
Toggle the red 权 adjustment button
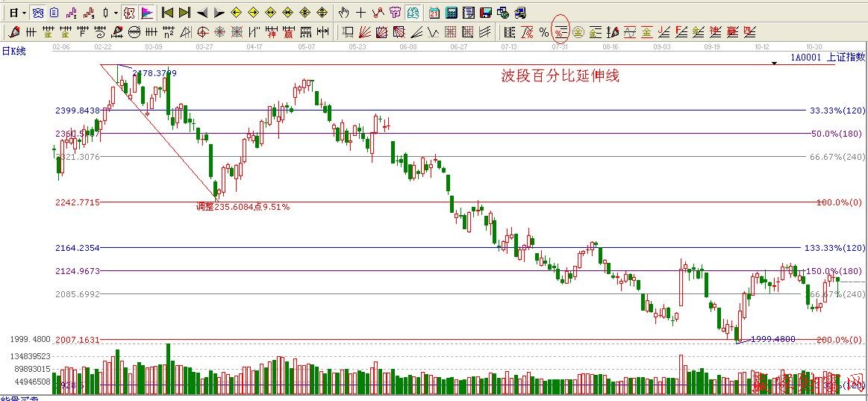click(129, 13)
